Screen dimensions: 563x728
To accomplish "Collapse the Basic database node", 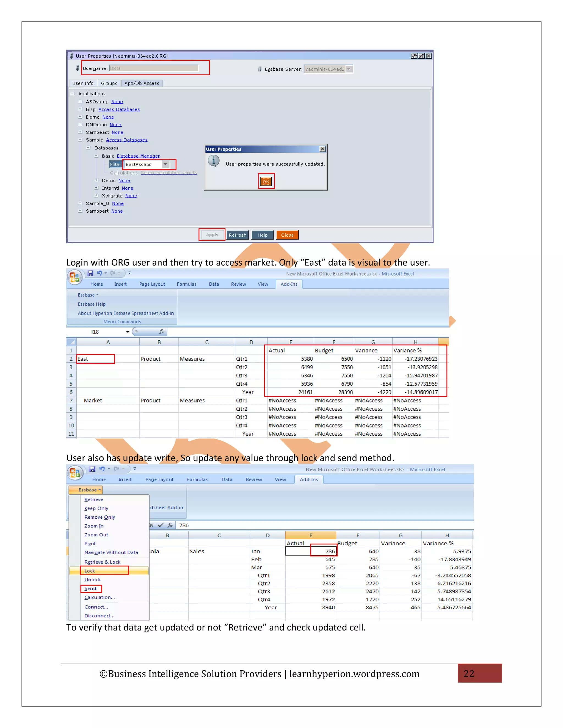I will click(x=96, y=156).
